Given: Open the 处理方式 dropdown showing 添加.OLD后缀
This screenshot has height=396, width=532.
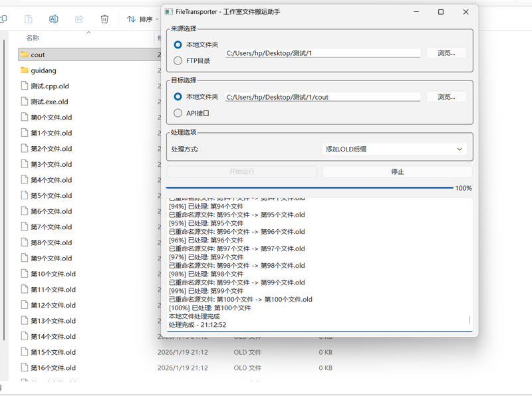Looking at the screenshot, I should [394, 149].
